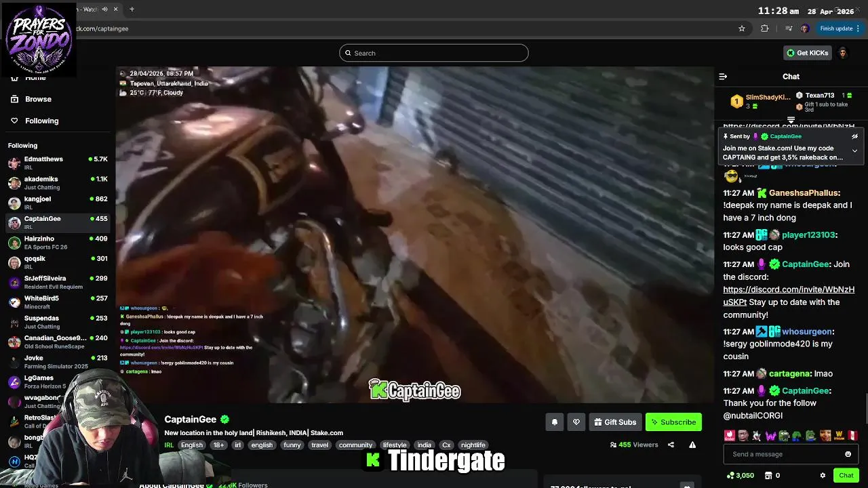This screenshot has height=488, width=868.
Task: Click the green Subscribe button
Action: 673,422
